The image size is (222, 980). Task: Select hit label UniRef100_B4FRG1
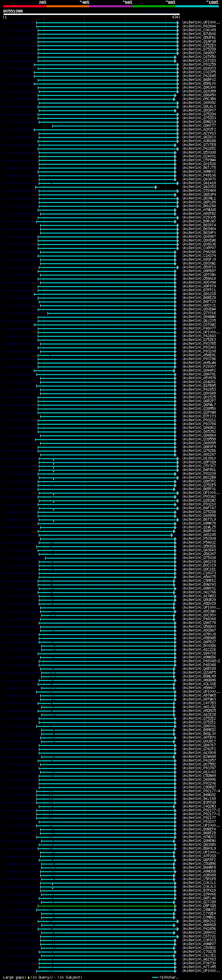coord(199,470)
